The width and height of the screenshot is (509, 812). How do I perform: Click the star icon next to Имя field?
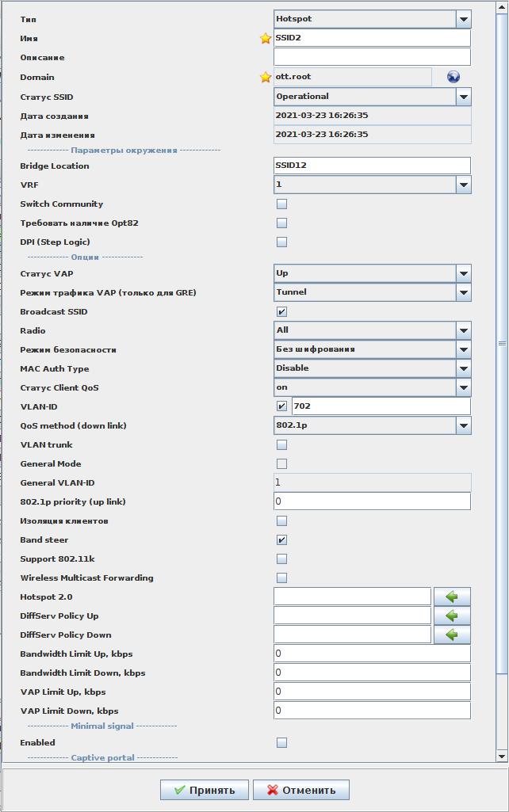coord(266,39)
